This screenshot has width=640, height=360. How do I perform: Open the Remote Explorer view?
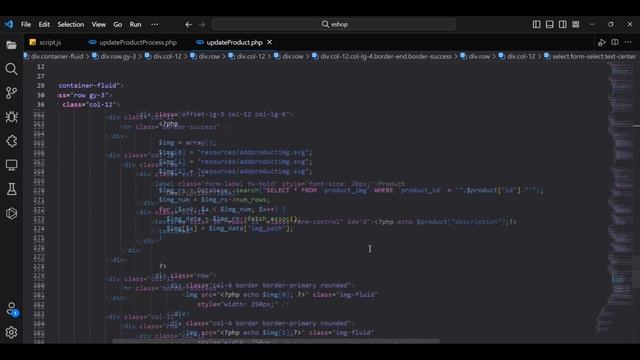(x=11, y=165)
